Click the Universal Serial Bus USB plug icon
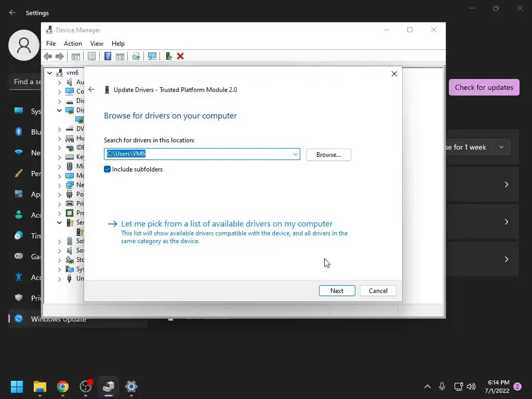This screenshot has width=532, height=399. (x=70, y=278)
